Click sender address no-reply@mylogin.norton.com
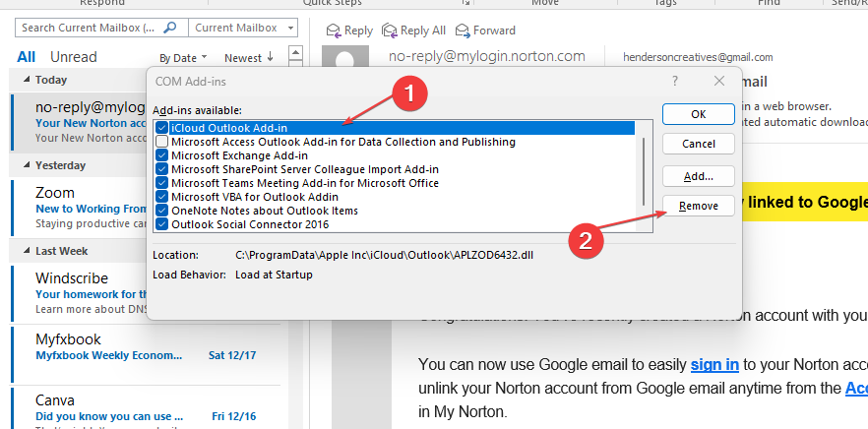The image size is (868, 429). 486,56
